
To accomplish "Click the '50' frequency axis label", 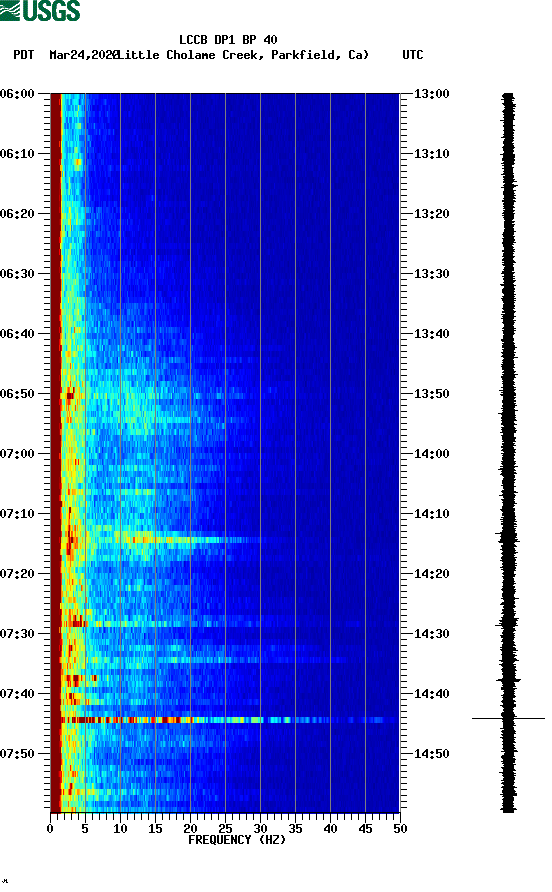I will [x=400, y=829].
